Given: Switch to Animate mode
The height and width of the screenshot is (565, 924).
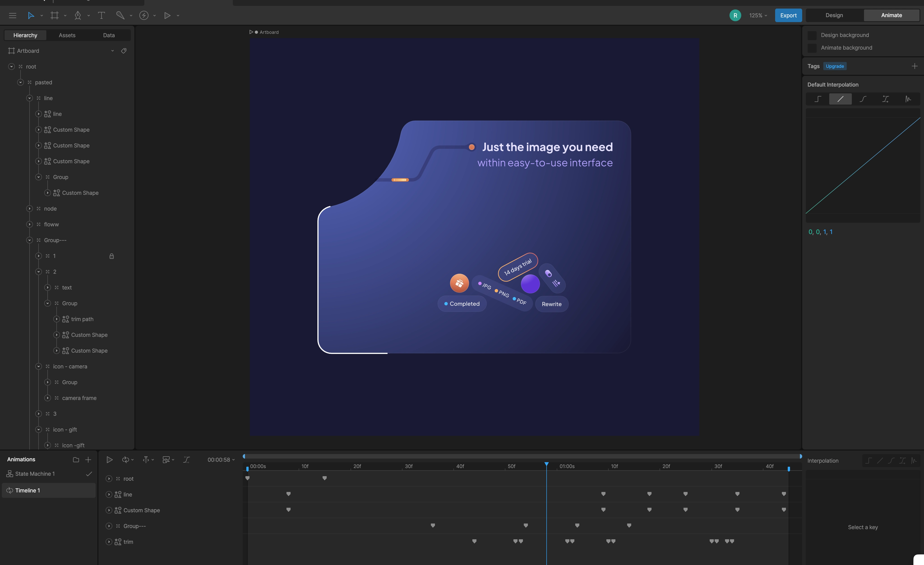Looking at the screenshot, I should click(x=891, y=15).
